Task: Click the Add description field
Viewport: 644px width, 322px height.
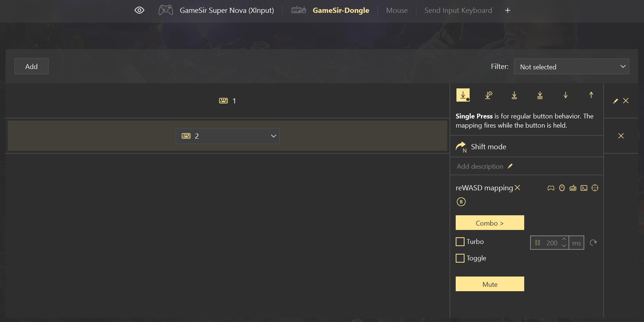Action: pos(480,167)
